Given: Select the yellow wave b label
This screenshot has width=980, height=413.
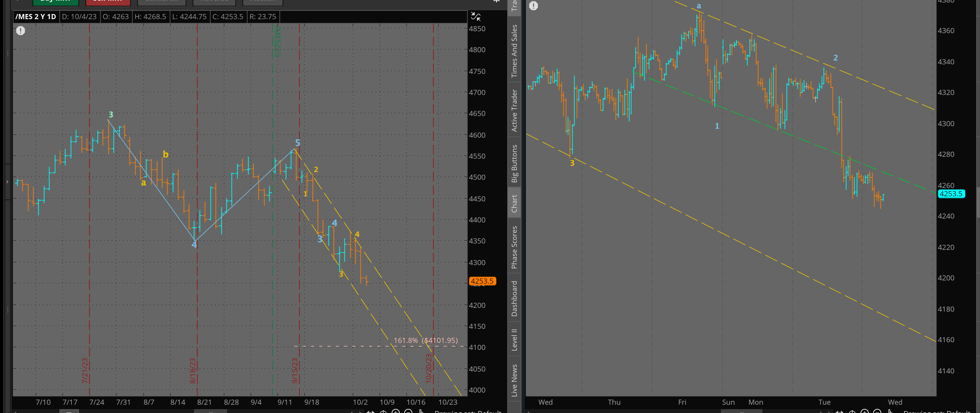Looking at the screenshot, I should point(166,154).
